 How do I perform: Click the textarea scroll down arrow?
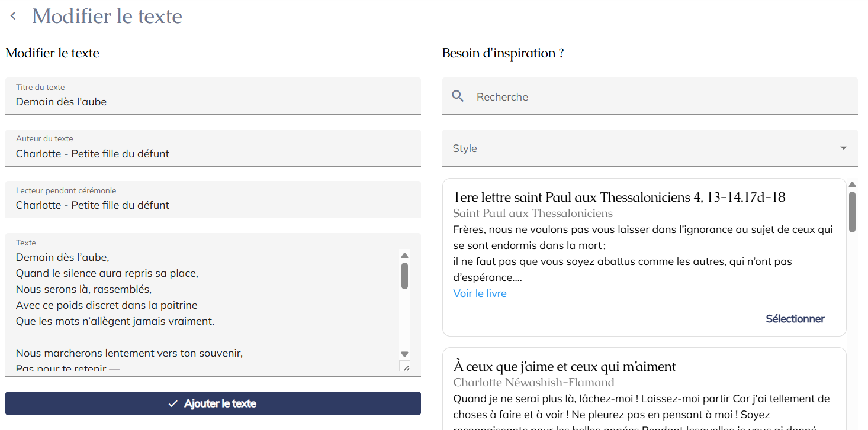405,354
